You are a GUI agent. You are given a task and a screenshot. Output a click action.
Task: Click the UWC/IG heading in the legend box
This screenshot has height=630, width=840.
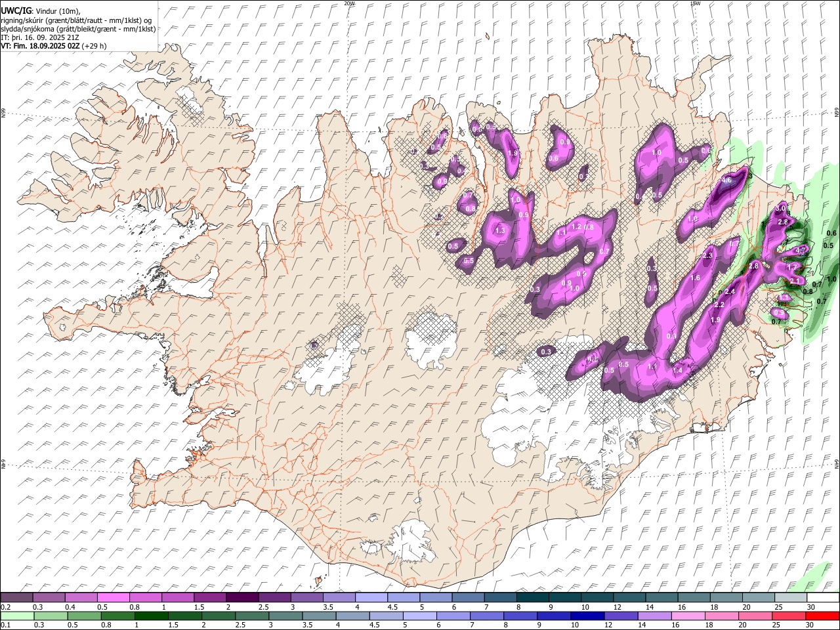pyautogui.click(x=15, y=11)
